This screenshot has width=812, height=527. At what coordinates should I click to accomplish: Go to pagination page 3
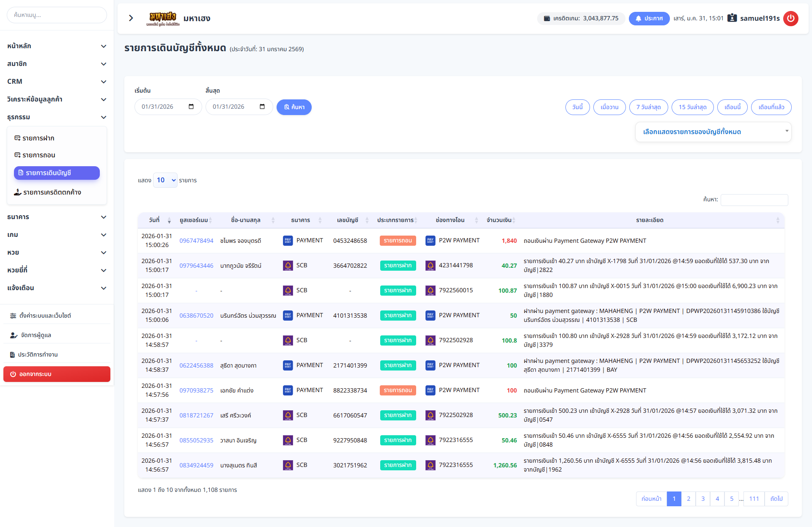(x=703, y=499)
